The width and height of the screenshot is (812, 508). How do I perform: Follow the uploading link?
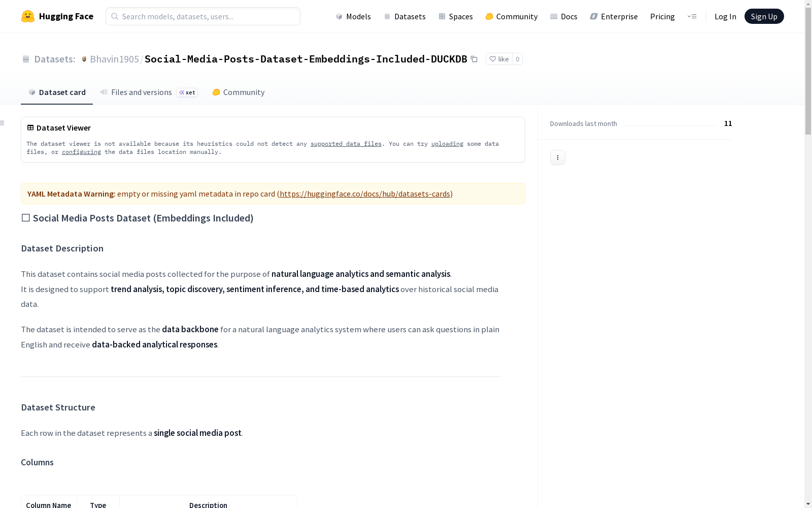(x=447, y=144)
